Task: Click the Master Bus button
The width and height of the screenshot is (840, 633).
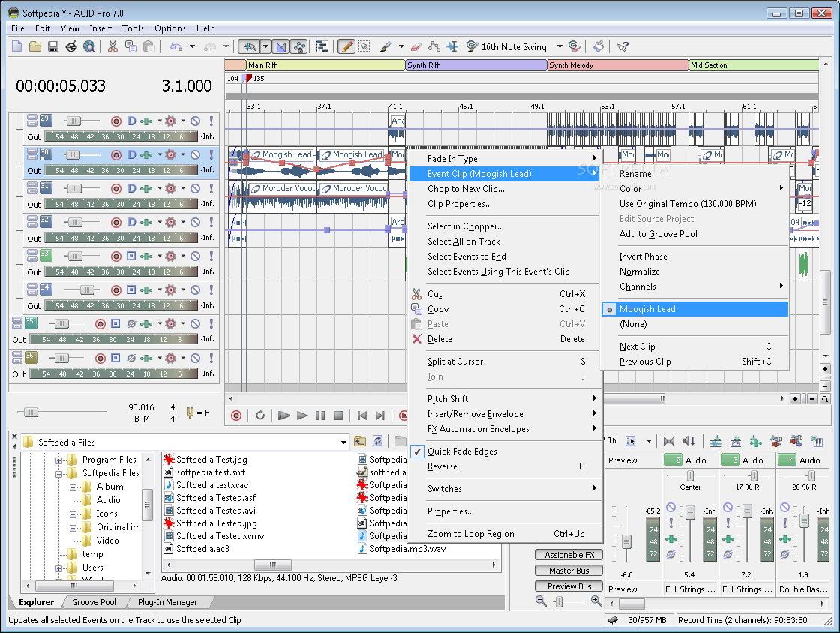Action: click(569, 571)
